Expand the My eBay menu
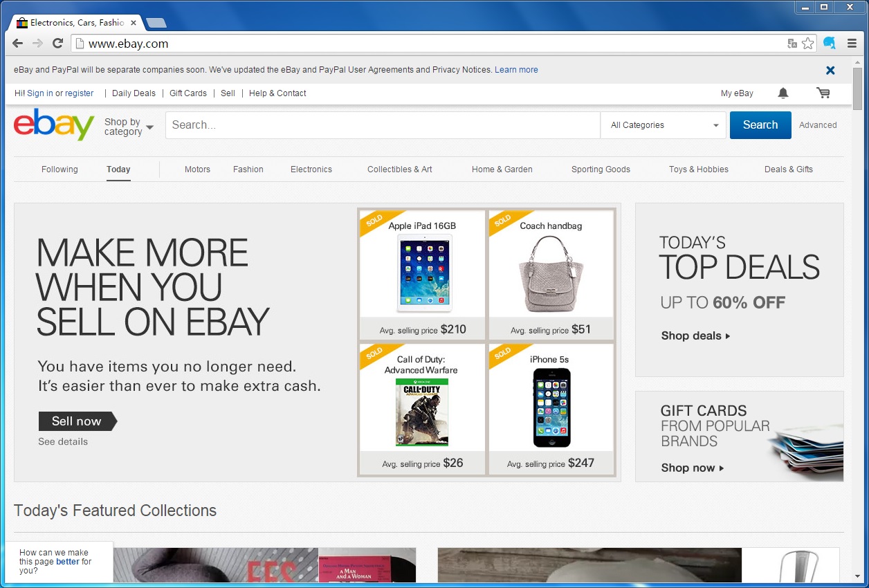The height and width of the screenshot is (588, 869). 736,93
